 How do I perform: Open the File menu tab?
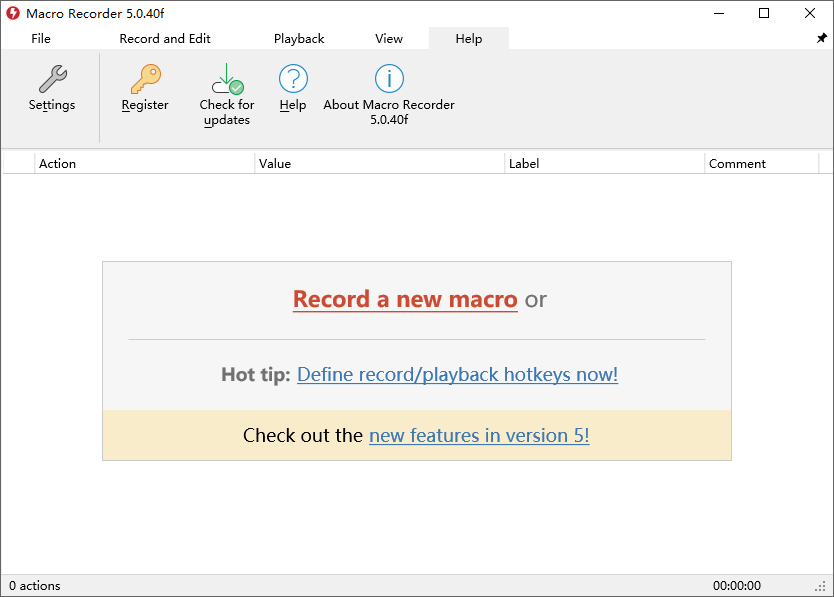(x=41, y=39)
